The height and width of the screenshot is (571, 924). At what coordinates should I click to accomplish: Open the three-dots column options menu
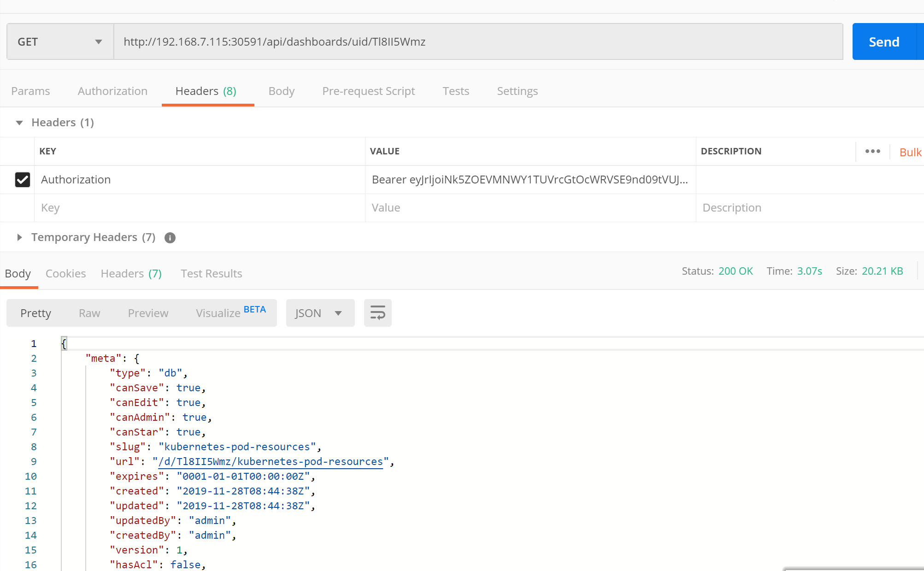click(x=872, y=151)
